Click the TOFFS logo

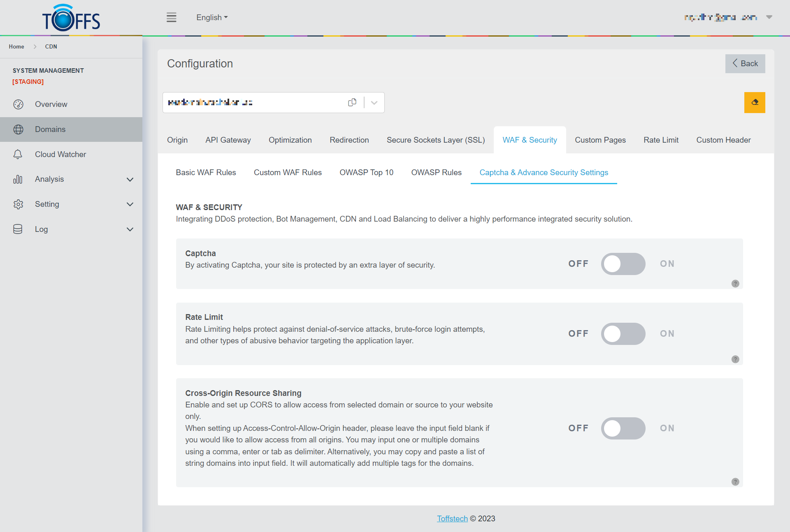pos(71,18)
